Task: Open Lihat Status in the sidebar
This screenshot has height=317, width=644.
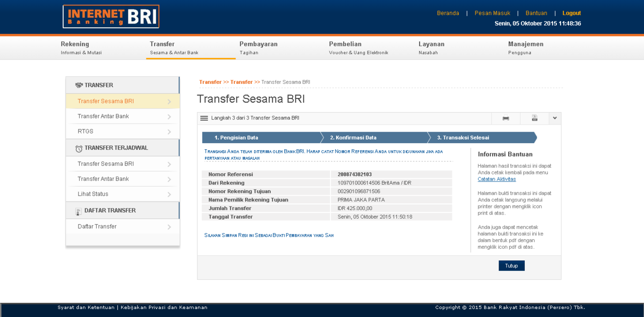Action: [122, 194]
